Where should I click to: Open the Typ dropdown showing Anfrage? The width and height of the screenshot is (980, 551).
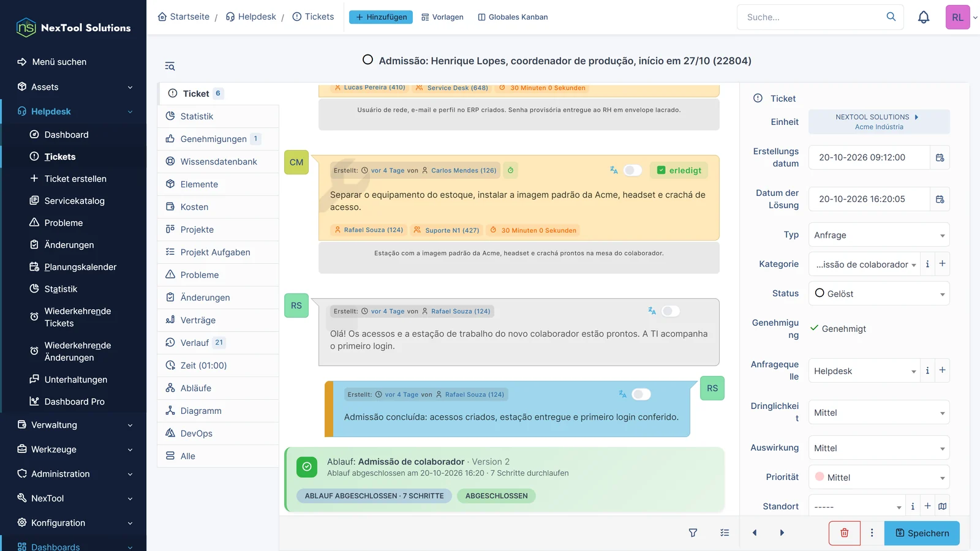(x=879, y=235)
